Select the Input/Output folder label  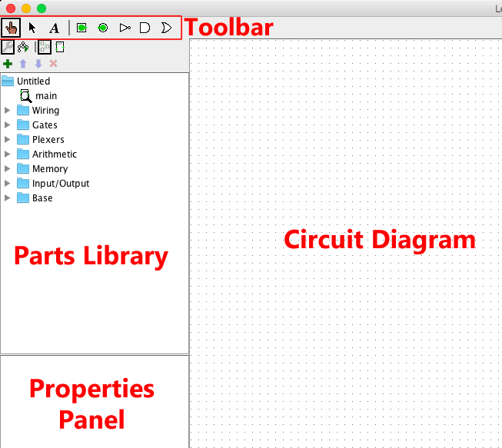(x=61, y=184)
